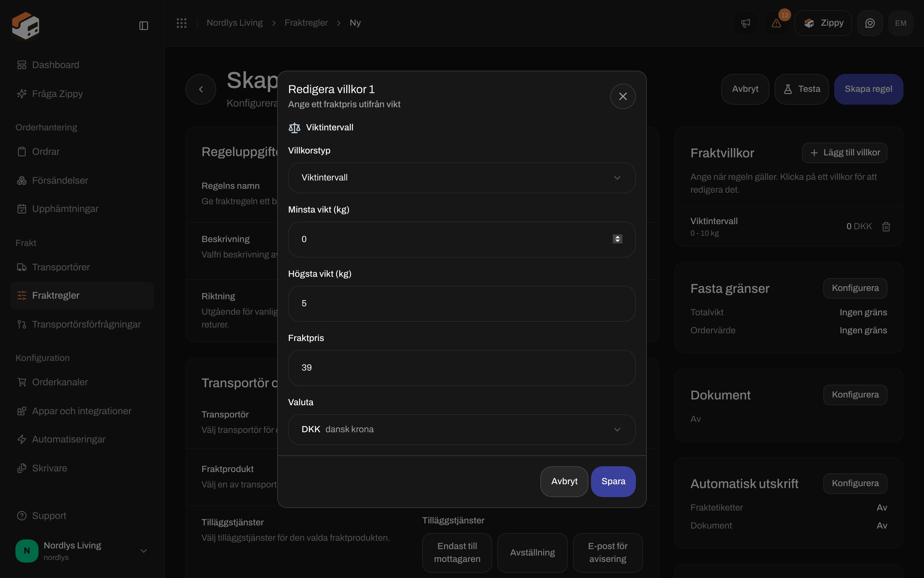Open Fråga Zippy in the sidebar
This screenshot has height=578, width=924.
point(82,94)
